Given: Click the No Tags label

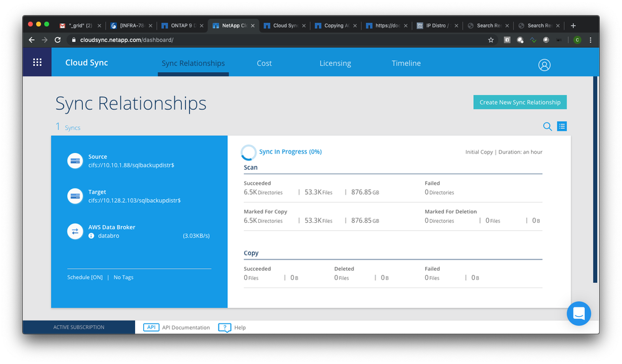Looking at the screenshot, I should [x=123, y=277].
